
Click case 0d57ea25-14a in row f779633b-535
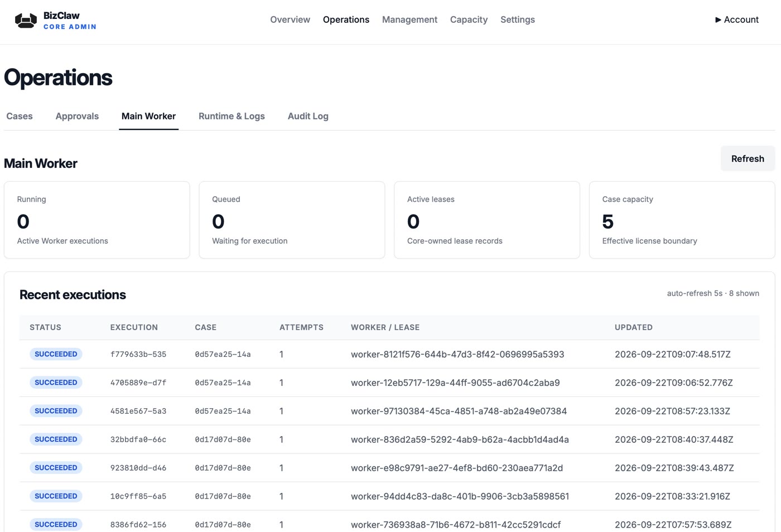(223, 355)
